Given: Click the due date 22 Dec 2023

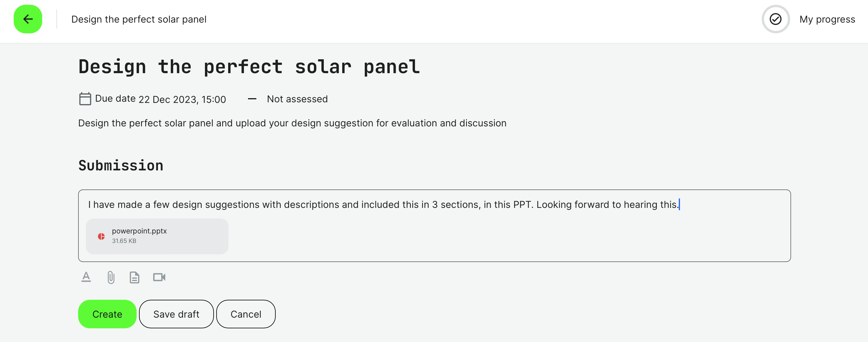Looking at the screenshot, I should coord(182,99).
